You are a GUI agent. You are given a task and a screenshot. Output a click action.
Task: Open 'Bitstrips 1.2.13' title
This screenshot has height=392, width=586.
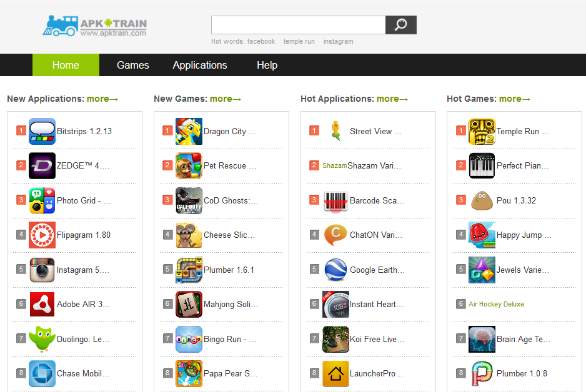tap(84, 132)
